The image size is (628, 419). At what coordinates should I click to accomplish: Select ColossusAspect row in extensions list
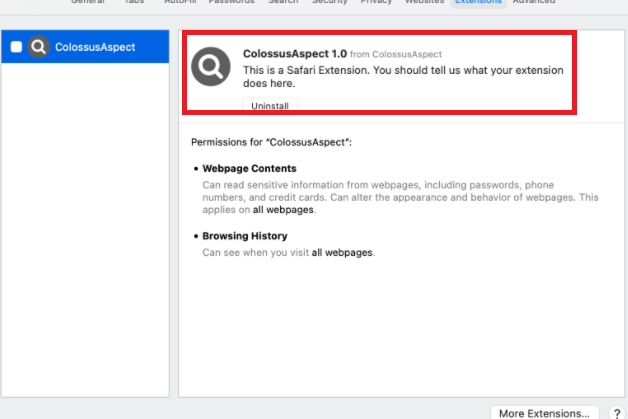85,46
